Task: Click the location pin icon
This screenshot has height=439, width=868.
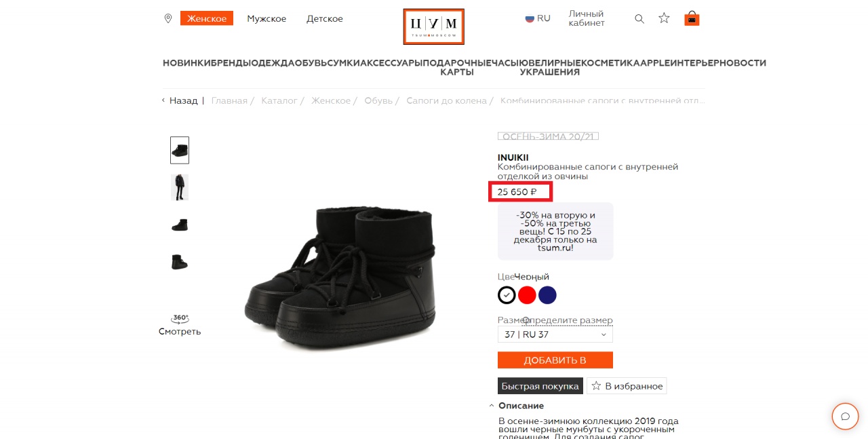Action: (x=168, y=18)
